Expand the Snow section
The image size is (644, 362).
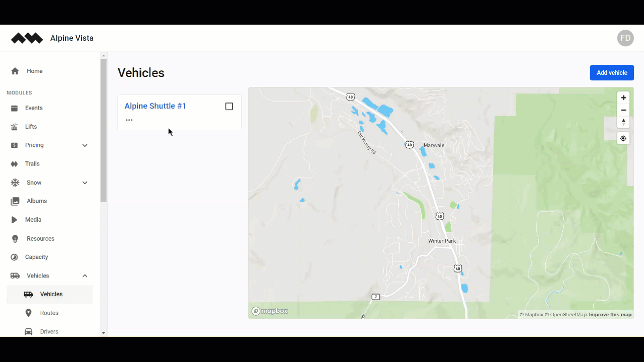tap(85, 183)
